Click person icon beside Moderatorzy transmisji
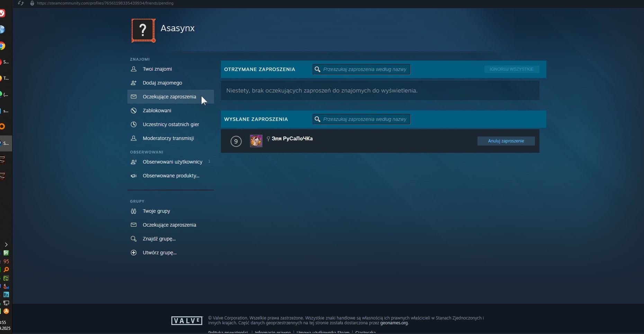This screenshot has width=644, height=334. click(134, 138)
